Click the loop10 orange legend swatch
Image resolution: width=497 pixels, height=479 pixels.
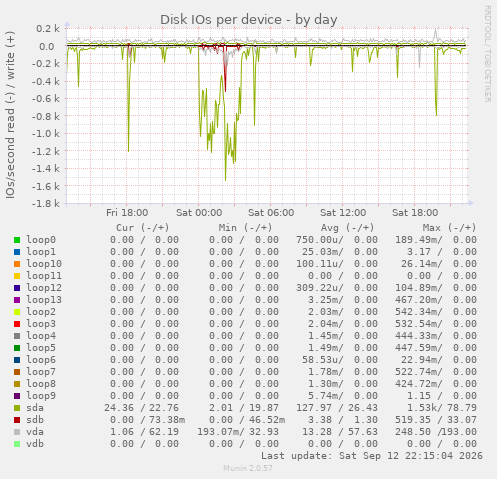[17, 264]
